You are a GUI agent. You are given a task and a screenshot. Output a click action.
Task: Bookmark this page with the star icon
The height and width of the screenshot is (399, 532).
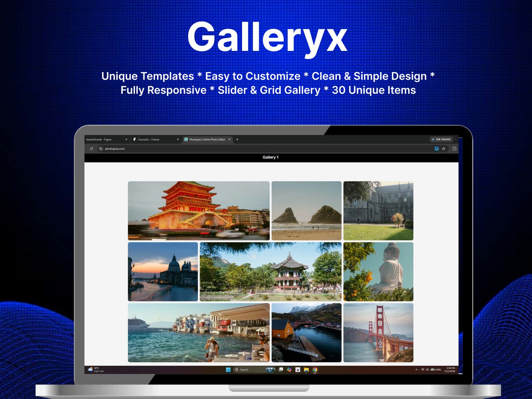point(444,149)
